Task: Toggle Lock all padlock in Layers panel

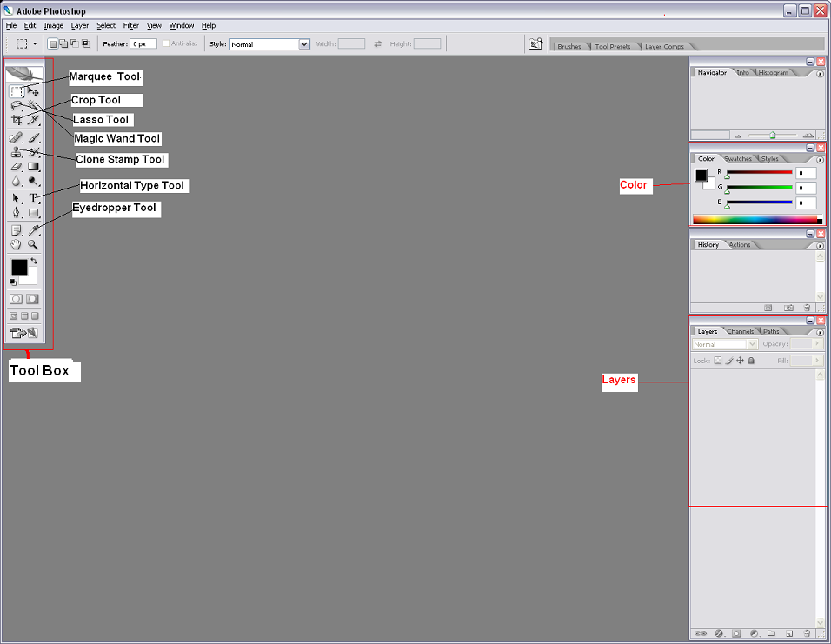Action: pos(751,361)
